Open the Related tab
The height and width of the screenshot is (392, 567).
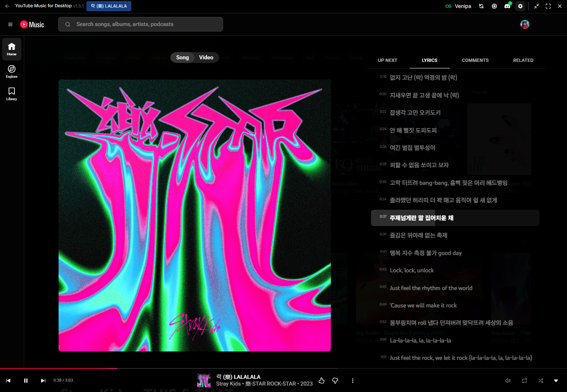523,60
